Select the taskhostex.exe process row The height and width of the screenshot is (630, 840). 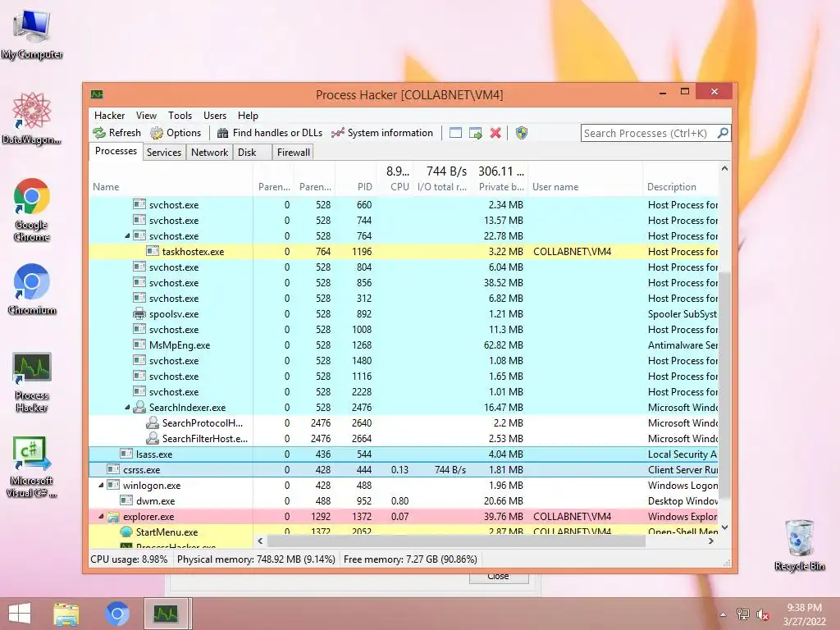tap(404, 252)
